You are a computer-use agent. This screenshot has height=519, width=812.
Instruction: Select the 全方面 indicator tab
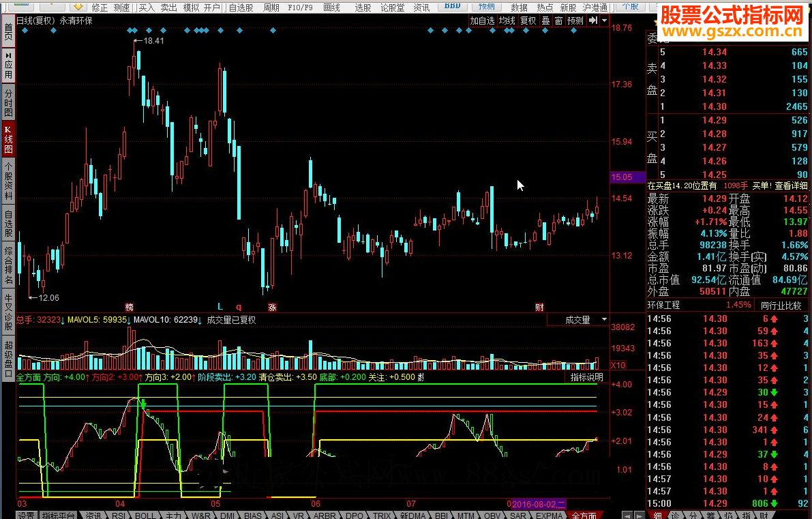pos(584,516)
